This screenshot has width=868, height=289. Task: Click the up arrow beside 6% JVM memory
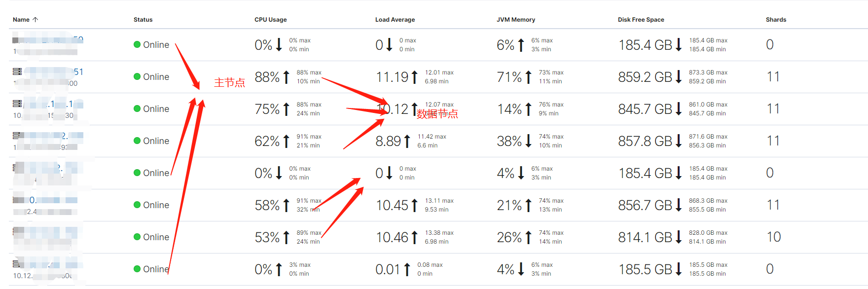521,45
